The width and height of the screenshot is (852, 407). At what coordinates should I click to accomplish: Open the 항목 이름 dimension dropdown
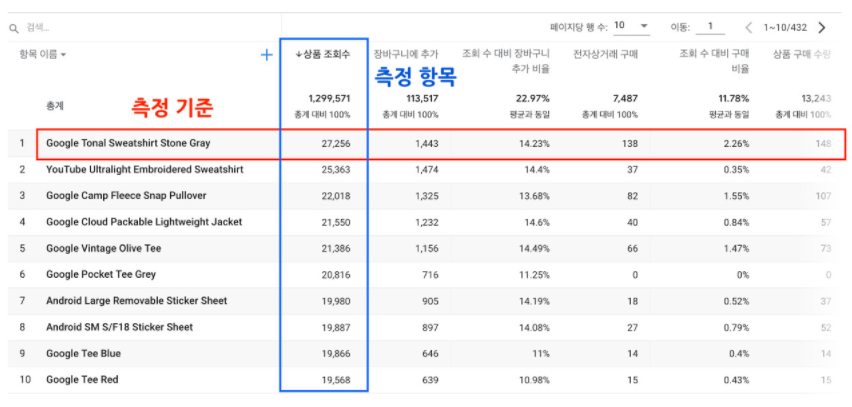tap(43, 54)
